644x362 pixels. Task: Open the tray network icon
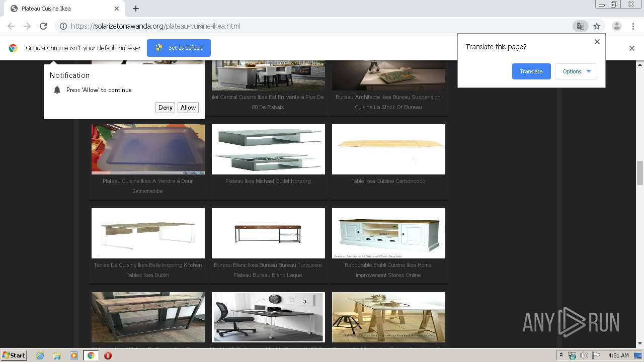572,355
